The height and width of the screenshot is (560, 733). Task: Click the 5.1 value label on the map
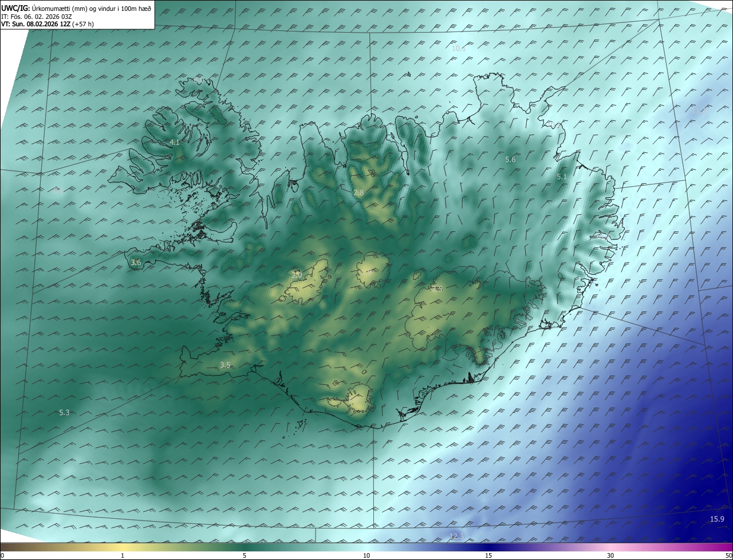[x=561, y=177]
